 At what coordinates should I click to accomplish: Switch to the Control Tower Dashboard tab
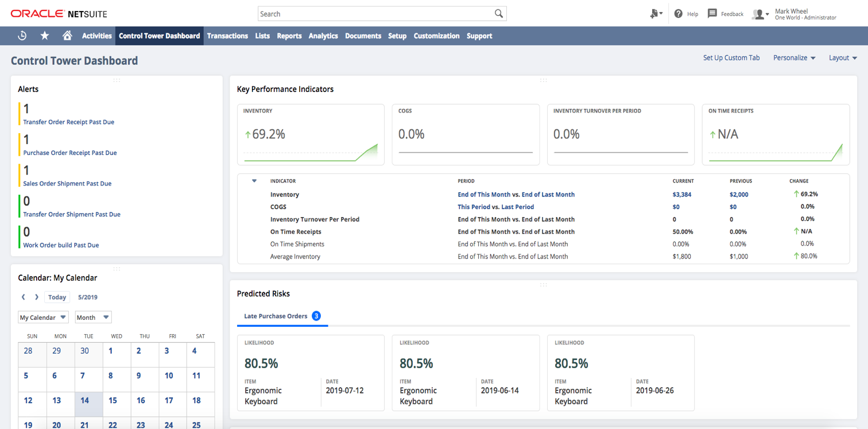pyautogui.click(x=159, y=36)
